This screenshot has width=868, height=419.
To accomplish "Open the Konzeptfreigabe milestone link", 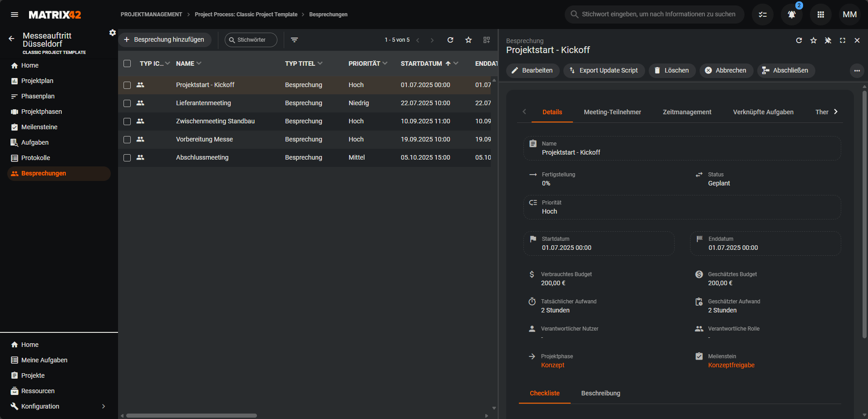I will [x=731, y=365].
